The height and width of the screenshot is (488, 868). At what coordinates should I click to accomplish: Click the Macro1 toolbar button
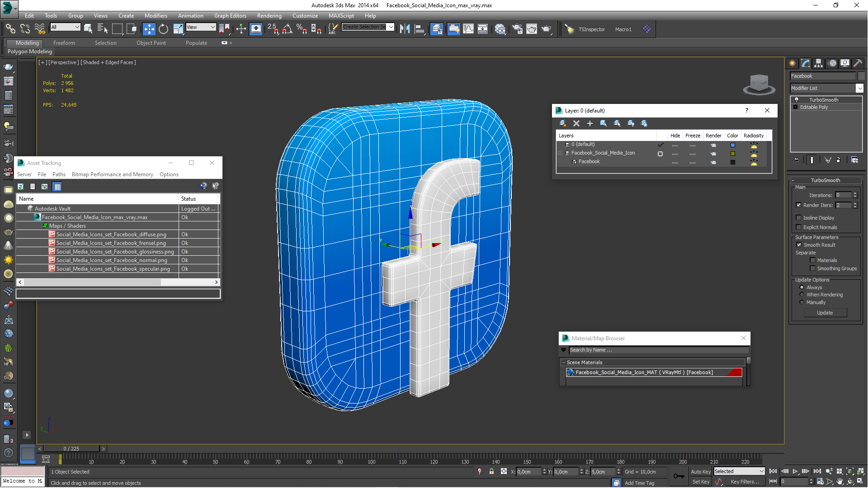click(x=623, y=29)
